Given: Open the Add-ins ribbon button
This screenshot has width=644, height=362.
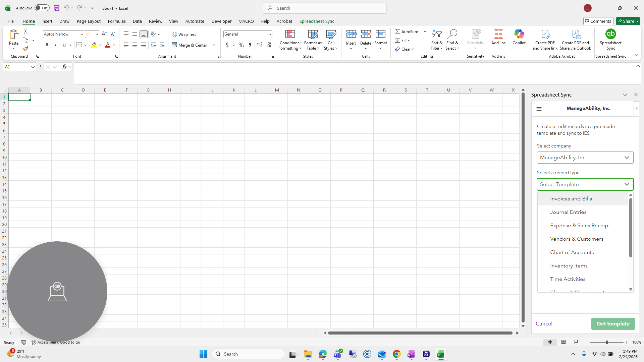Looking at the screenshot, I should (x=498, y=37).
